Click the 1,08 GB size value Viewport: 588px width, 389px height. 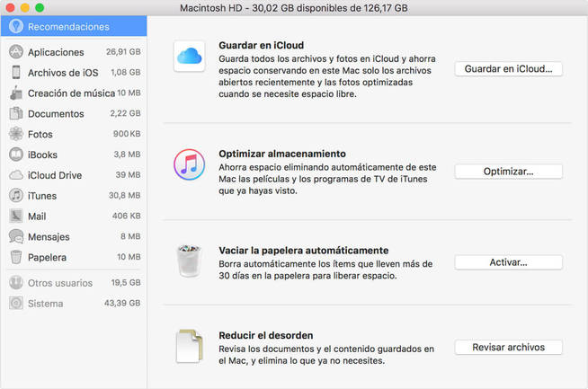[x=126, y=72]
